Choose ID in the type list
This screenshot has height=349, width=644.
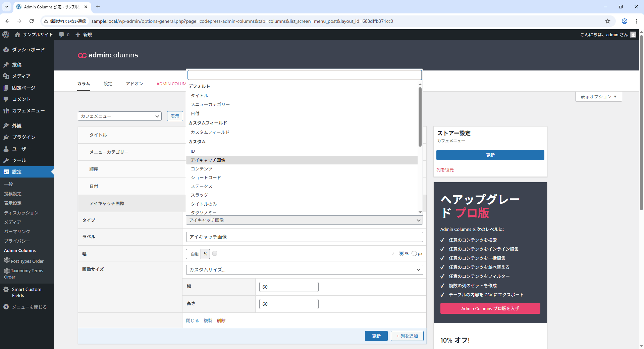[x=302, y=151]
